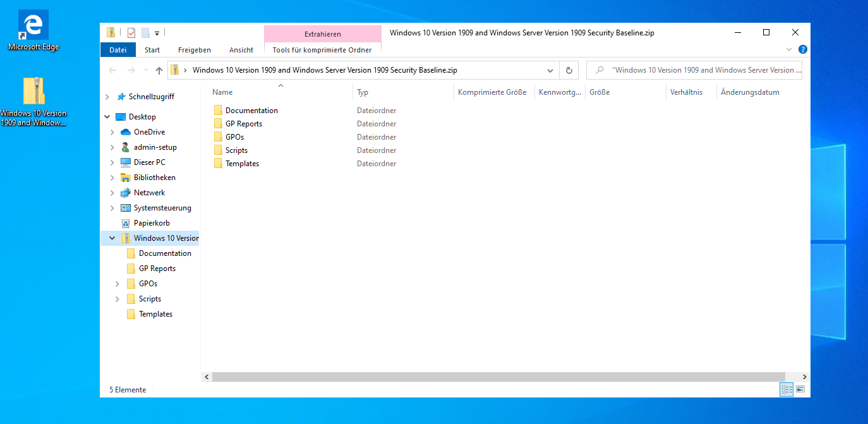Open the Microsoft Edge desktop shortcut
Viewport: 868px width, 424px height.
pos(33,30)
